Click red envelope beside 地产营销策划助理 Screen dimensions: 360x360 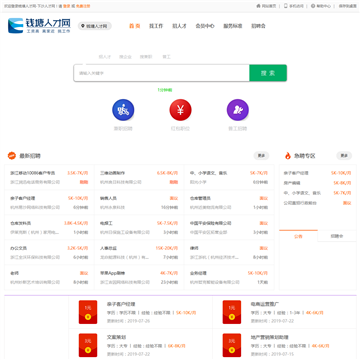(x=232, y=345)
